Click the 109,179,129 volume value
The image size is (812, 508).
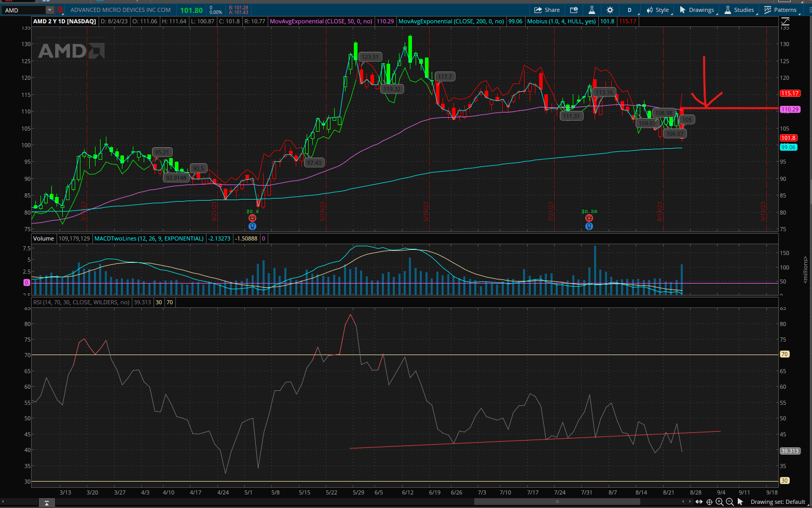[74, 238]
